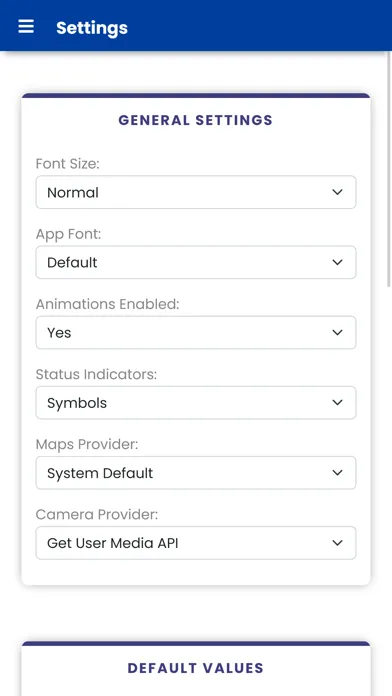Click the chevron arrow on App Font dropdown
This screenshot has width=392, height=696.
click(x=337, y=262)
